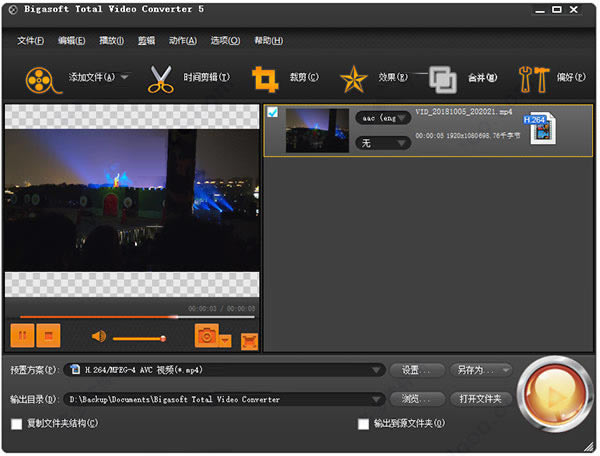Image resolution: width=600 pixels, height=456 pixels.
Task: Click the file name VID_20181005_202021.mp4
Action: click(x=464, y=112)
